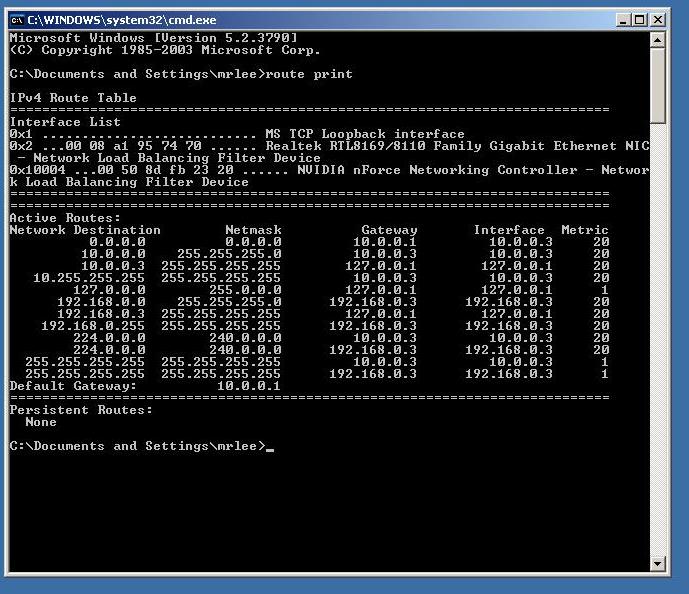Minimize the cmd.exe window
Screen dimensions: 689x594
click(623, 20)
